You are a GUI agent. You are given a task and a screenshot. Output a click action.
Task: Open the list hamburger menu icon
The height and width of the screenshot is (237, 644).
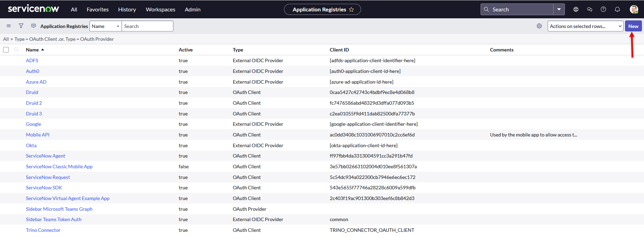[9, 26]
